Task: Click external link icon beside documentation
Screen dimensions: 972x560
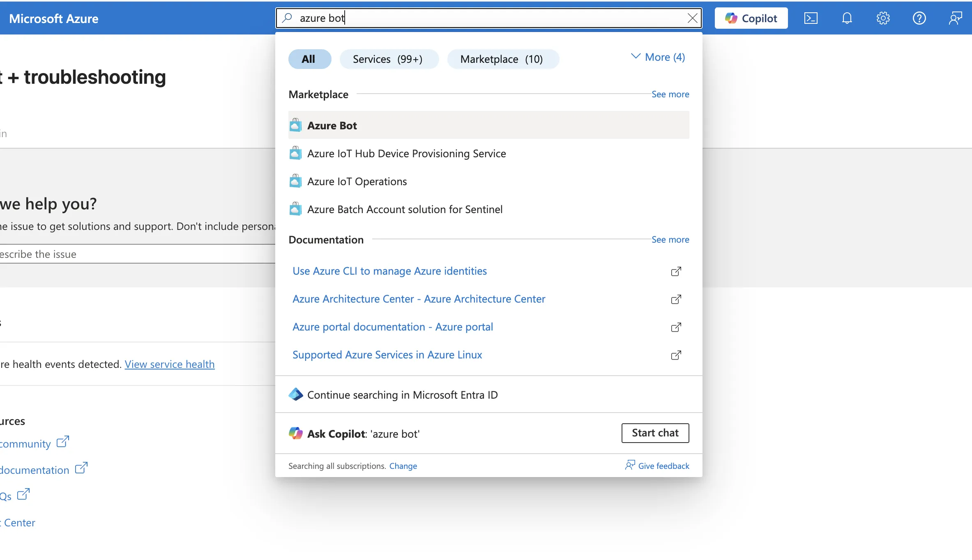Action: (x=81, y=468)
